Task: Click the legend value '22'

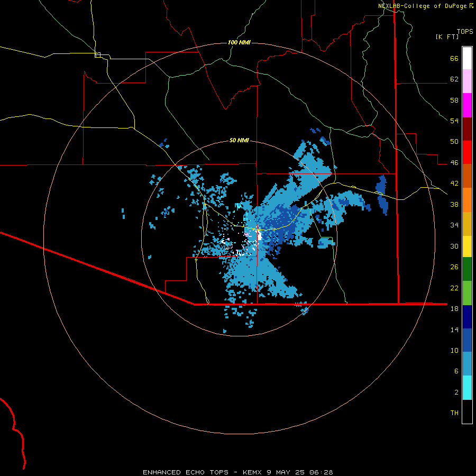Action: pyautogui.click(x=454, y=288)
